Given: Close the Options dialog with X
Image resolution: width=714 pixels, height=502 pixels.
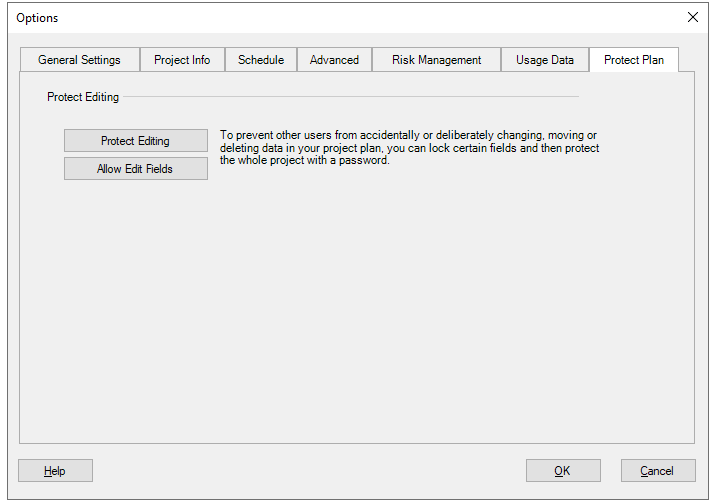Looking at the screenshot, I should click(x=693, y=17).
